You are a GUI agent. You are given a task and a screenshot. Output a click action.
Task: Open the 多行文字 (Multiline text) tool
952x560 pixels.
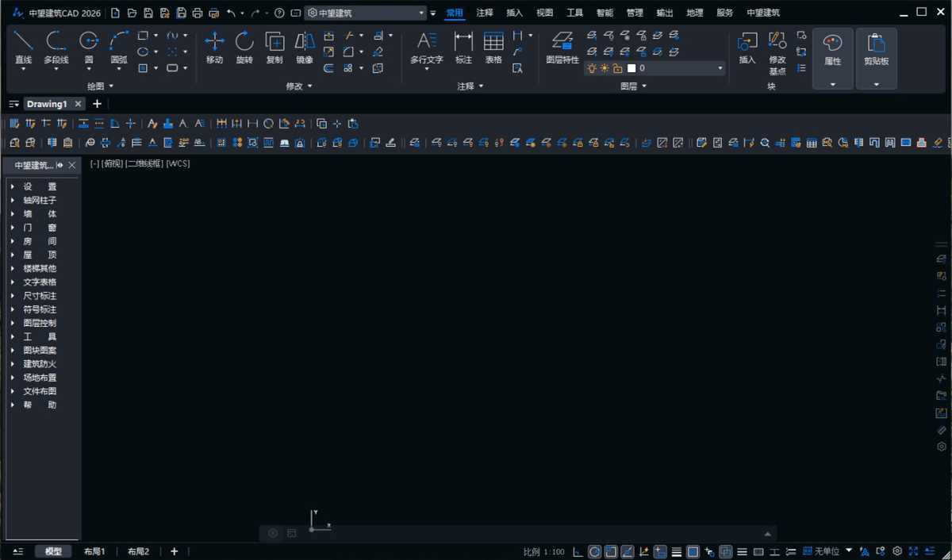[427, 48]
